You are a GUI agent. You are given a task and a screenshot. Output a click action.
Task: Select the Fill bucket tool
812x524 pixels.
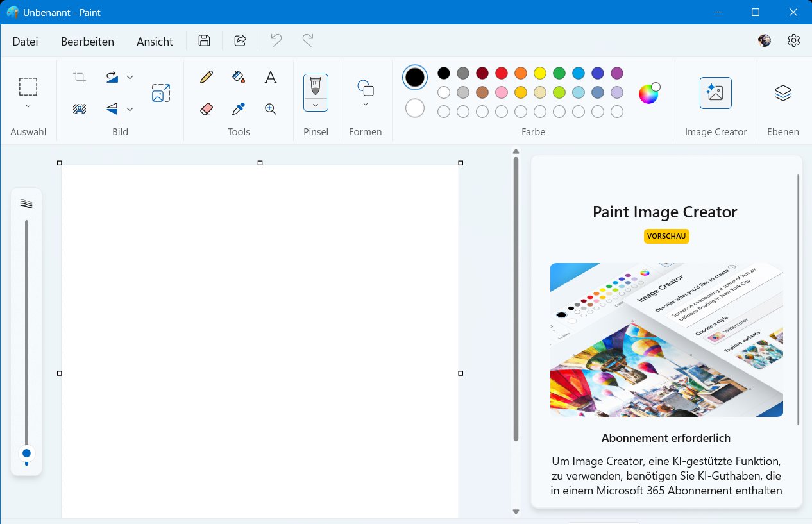click(239, 78)
